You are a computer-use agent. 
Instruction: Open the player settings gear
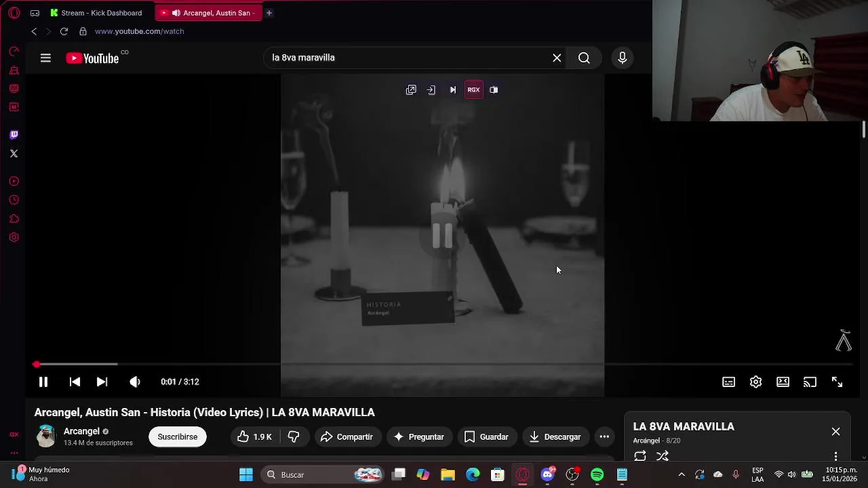755,382
